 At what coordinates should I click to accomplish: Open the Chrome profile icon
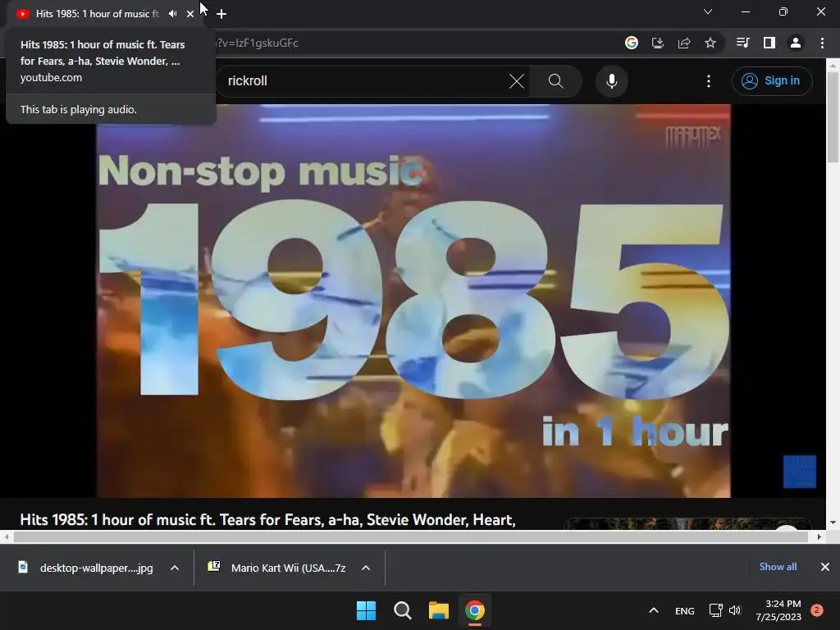[796, 43]
